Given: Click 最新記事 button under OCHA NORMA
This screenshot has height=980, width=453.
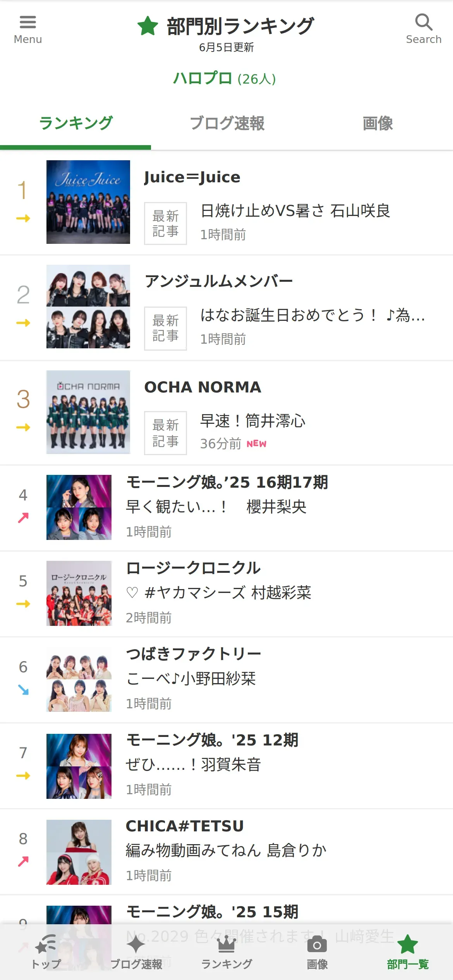Looking at the screenshot, I should pos(165,433).
